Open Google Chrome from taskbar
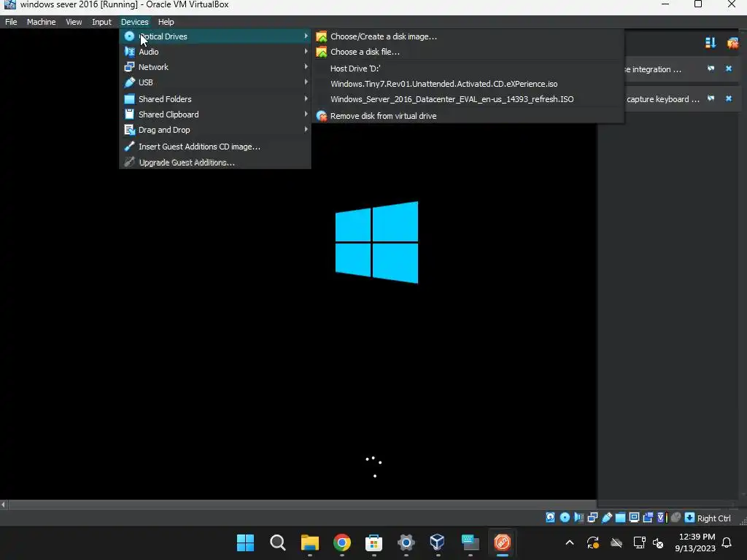 point(341,542)
